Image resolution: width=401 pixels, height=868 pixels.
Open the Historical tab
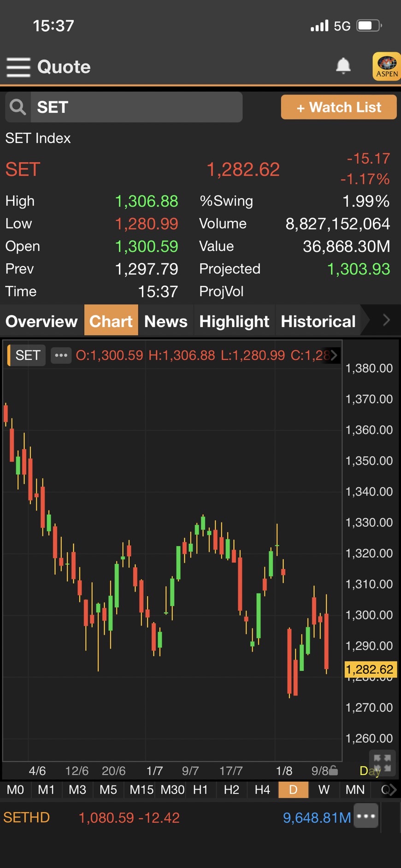[318, 321]
